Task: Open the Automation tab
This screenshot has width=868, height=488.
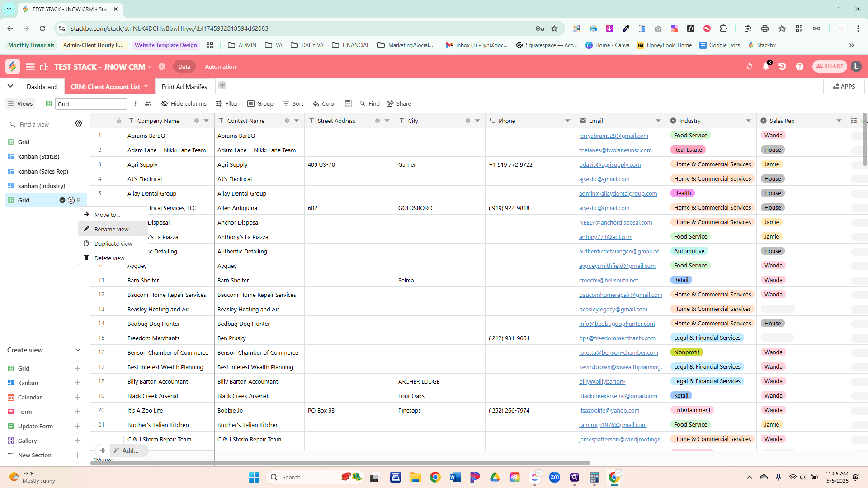Action: coord(220,66)
